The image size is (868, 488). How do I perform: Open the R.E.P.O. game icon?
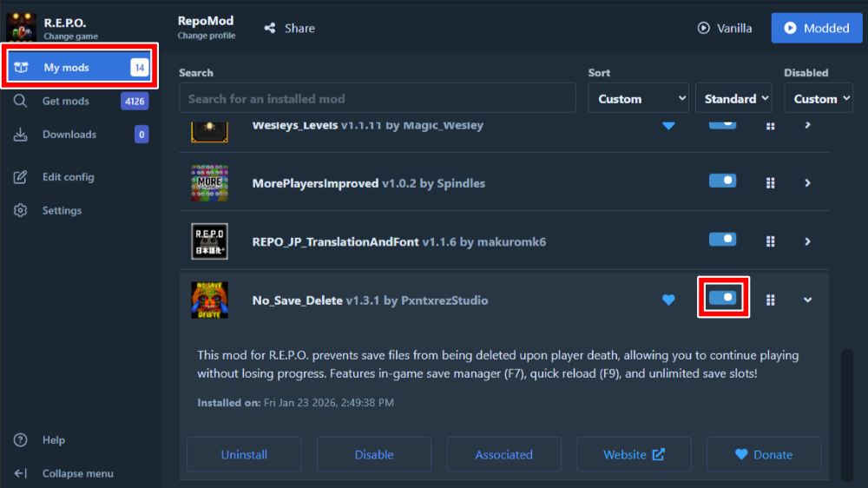click(x=21, y=28)
